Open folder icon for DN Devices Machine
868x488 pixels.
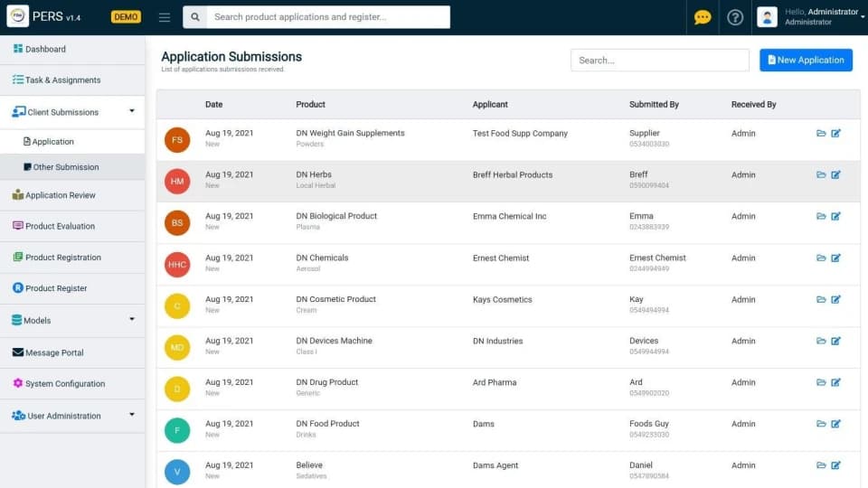[821, 341]
